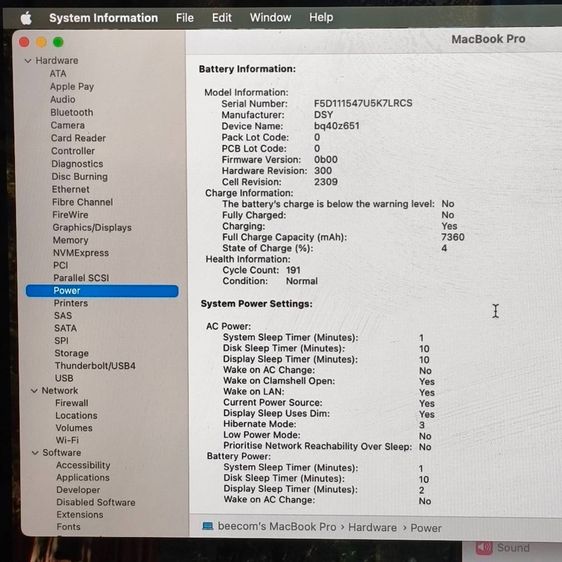The height and width of the screenshot is (562, 562).
Task: Click the serial number F5D111547U5K7LRCS
Action: click(x=363, y=103)
